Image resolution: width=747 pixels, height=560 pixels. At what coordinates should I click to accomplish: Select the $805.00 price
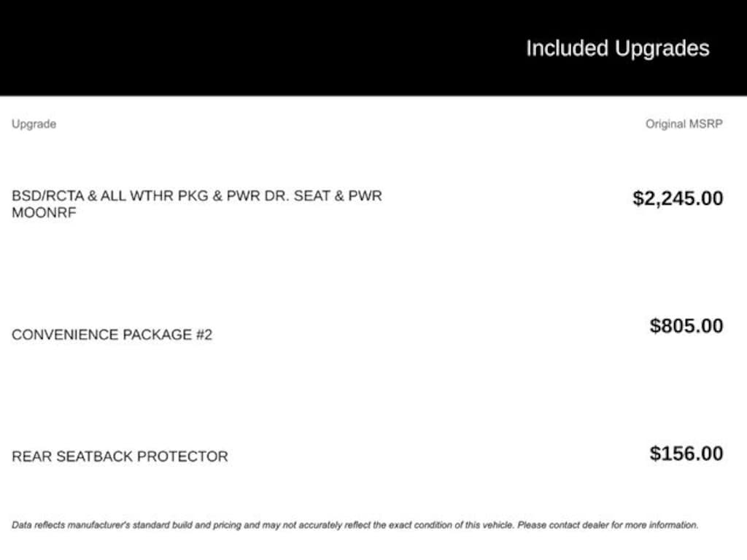pyautogui.click(x=686, y=325)
